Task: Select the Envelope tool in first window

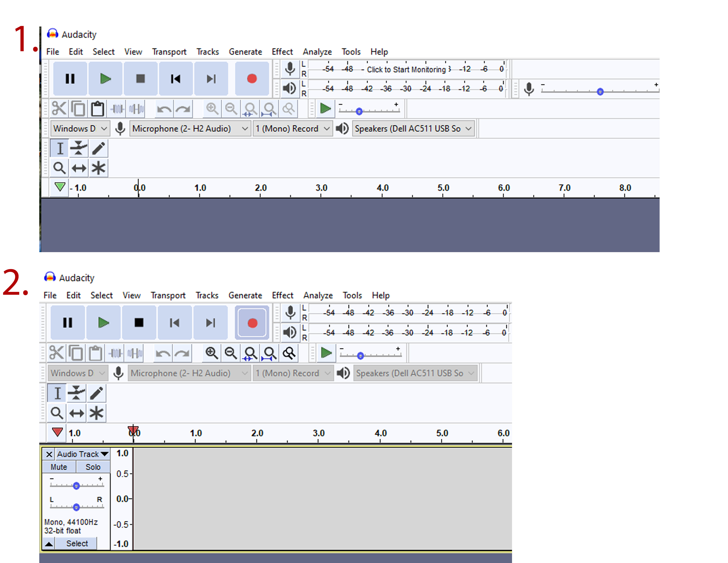Action: tap(79, 148)
